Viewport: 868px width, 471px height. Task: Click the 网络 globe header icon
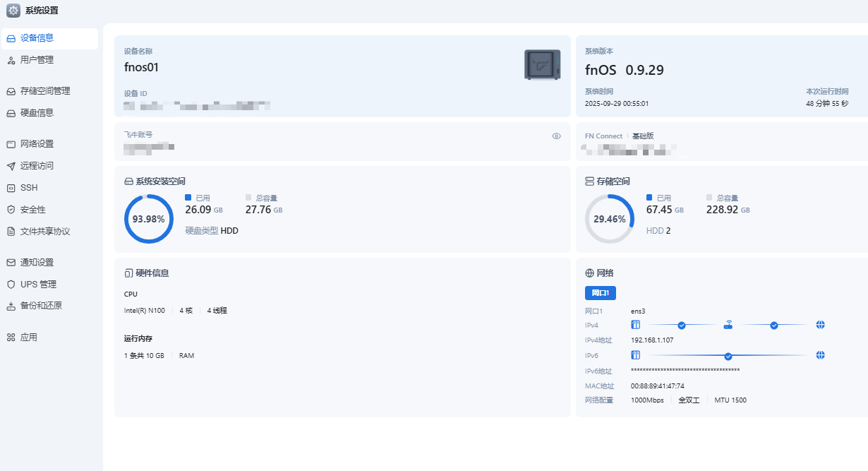589,273
